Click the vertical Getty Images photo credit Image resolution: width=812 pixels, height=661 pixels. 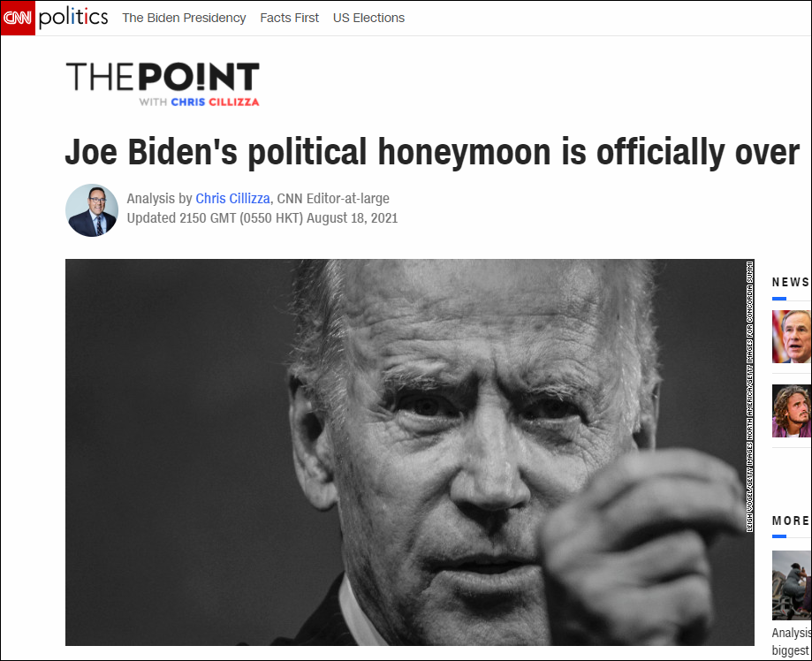pyautogui.click(x=749, y=396)
